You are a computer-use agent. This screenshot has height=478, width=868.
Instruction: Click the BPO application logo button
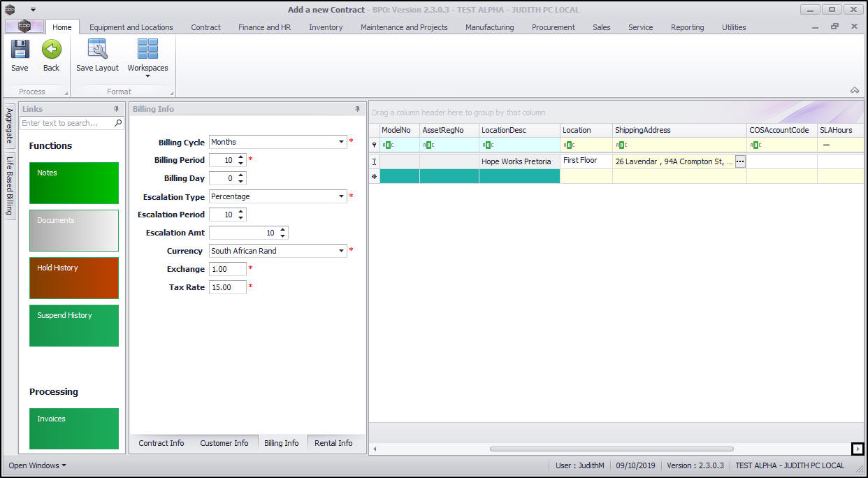pos(24,27)
